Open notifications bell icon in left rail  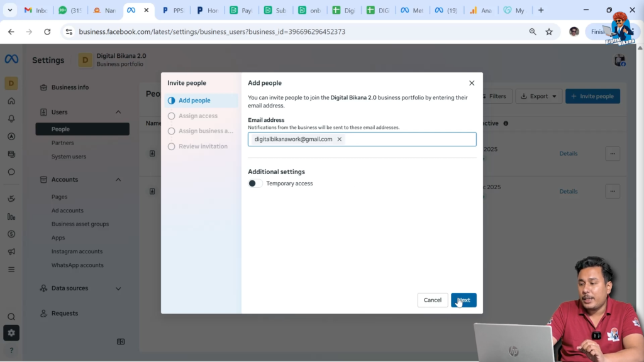pos(11,119)
